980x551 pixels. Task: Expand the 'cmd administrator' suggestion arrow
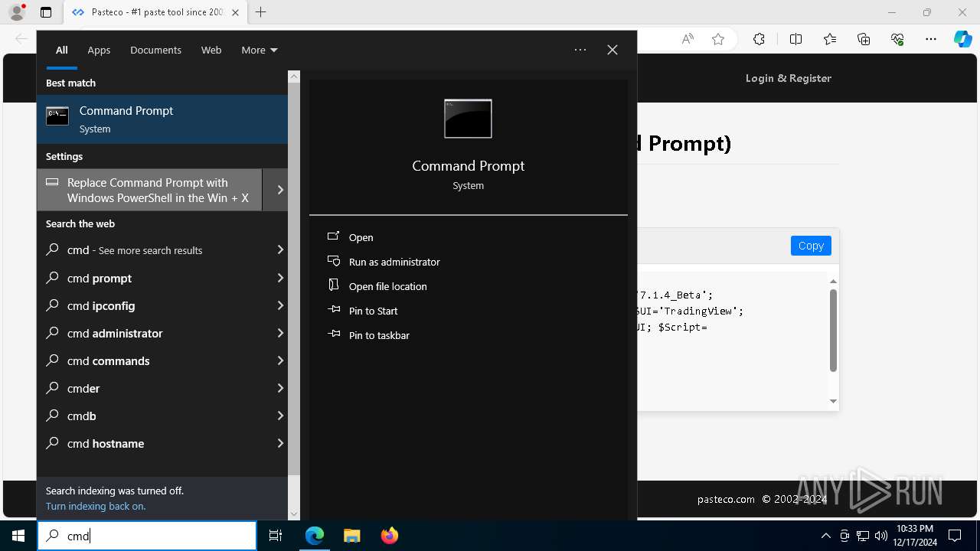tap(280, 333)
